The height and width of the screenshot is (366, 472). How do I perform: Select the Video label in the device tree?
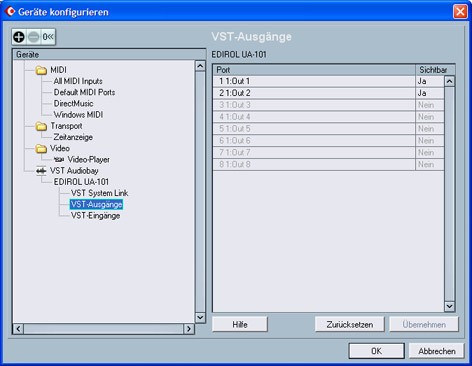point(60,148)
